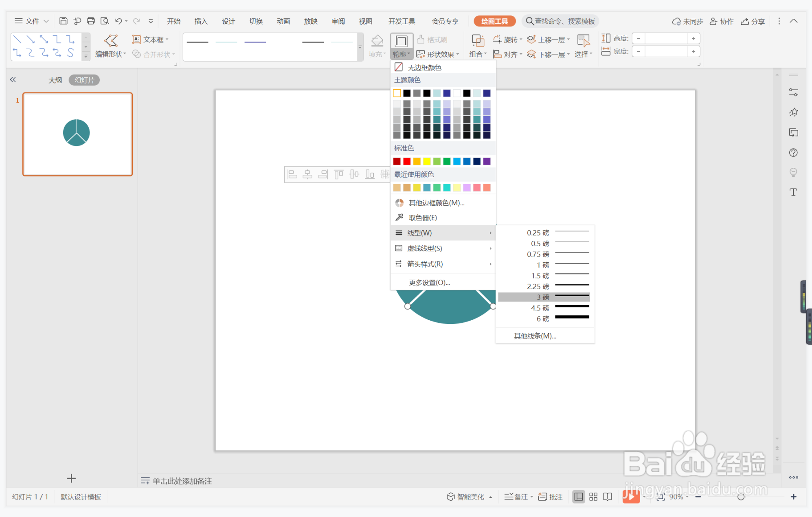The height and width of the screenshot is (517, 812).
Task: Pick the Eyedropper tool (取色器)
Action: pos(443,218)
